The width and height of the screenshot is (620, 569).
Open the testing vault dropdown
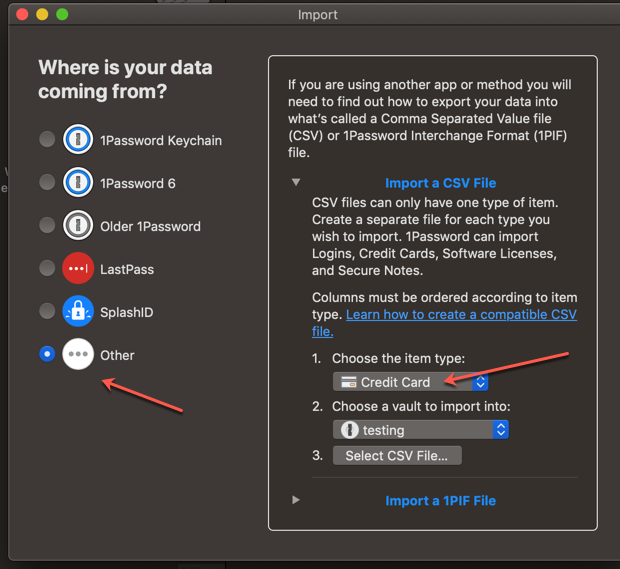tap(421, 430)
